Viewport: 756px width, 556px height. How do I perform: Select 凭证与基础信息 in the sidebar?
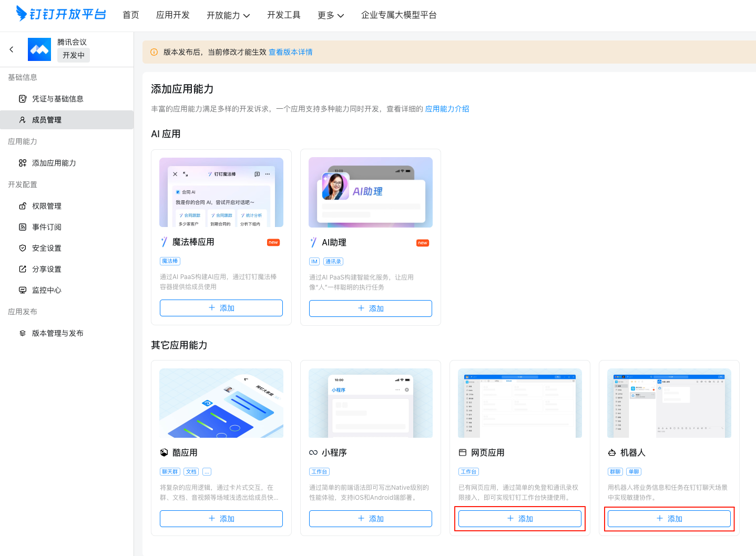point(67,99)
